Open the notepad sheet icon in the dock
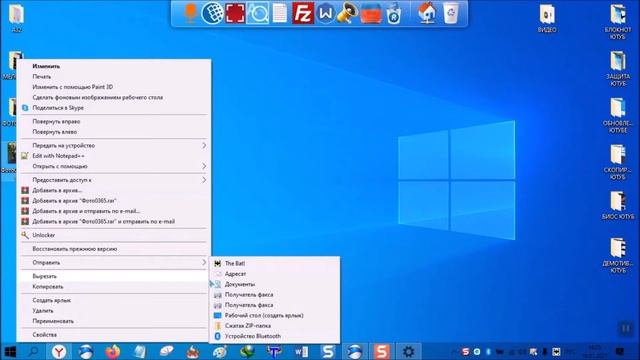Viewport: 640px width, 360px height. tap(280, 13)
